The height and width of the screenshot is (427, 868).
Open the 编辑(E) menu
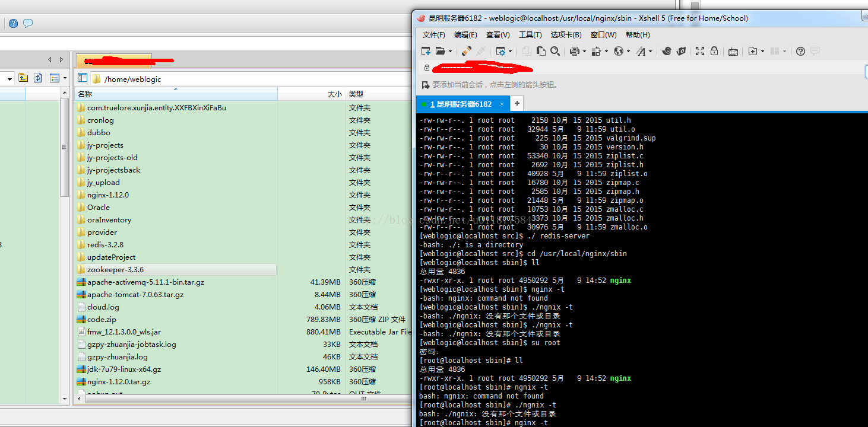coord(465,35)
